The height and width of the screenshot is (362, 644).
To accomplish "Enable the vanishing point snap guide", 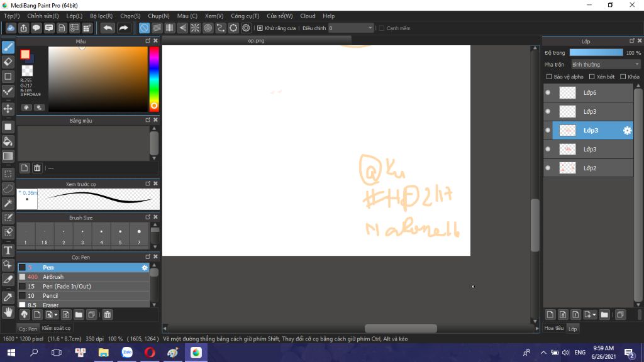I will (x=182, y=28).
